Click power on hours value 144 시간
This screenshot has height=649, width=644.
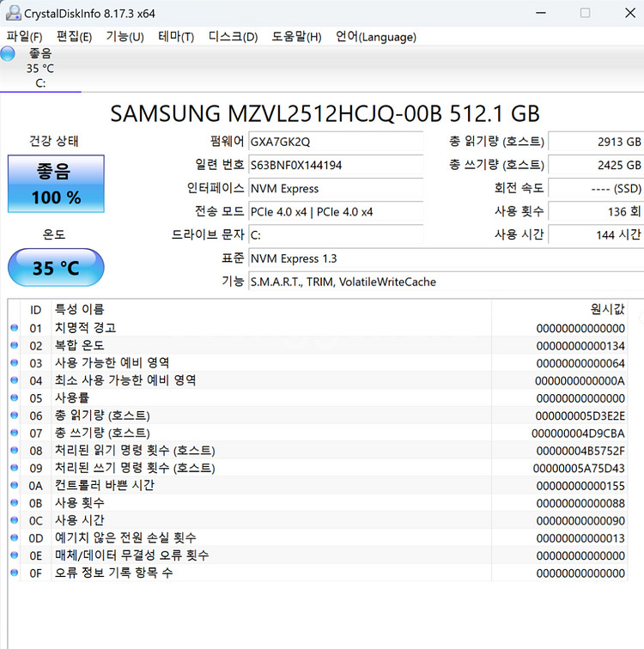[x=596, y=234]
